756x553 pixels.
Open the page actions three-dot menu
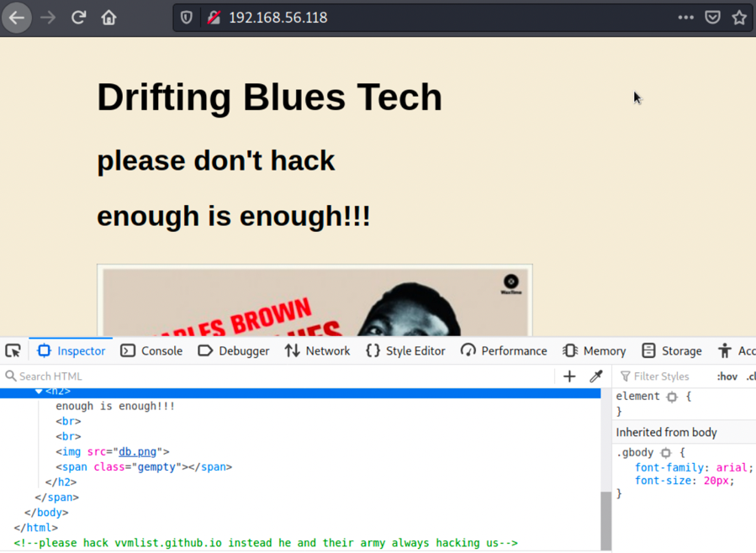[685, 18]
